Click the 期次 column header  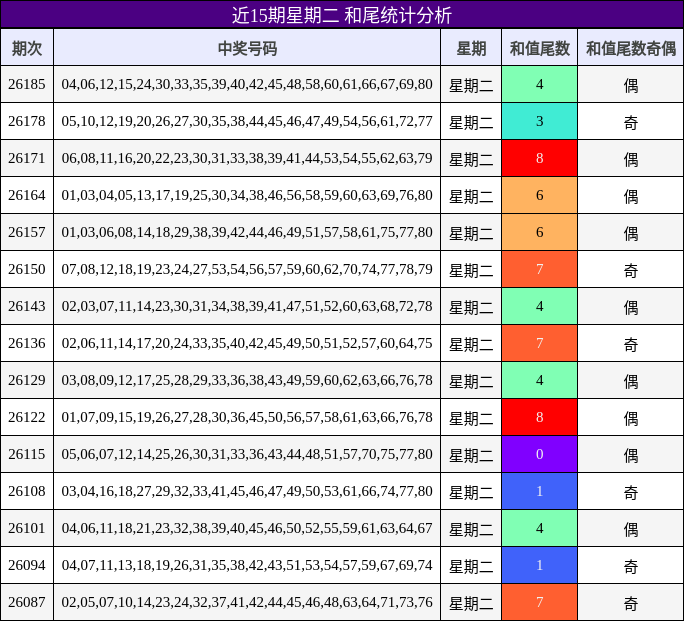[x=27, y=48]
